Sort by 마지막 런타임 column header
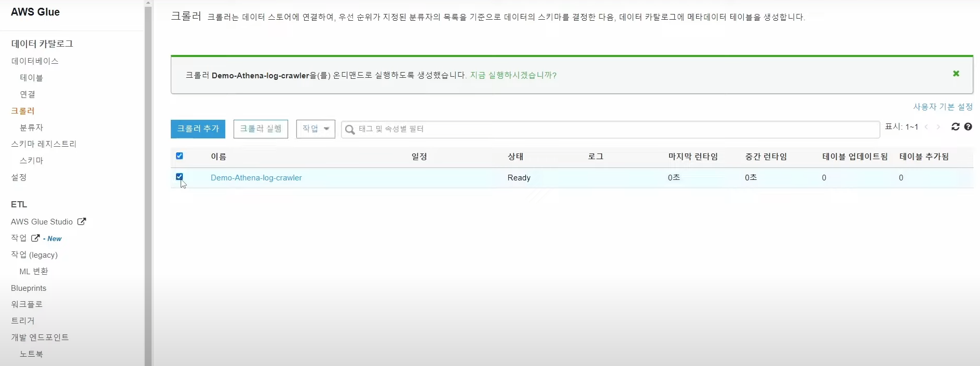The width and height of the screenshot is (980, 366). click(x=693, y=157)
